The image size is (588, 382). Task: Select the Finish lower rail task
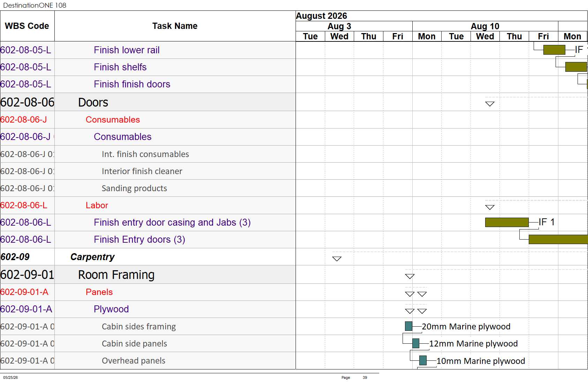(x=127, y=50)
